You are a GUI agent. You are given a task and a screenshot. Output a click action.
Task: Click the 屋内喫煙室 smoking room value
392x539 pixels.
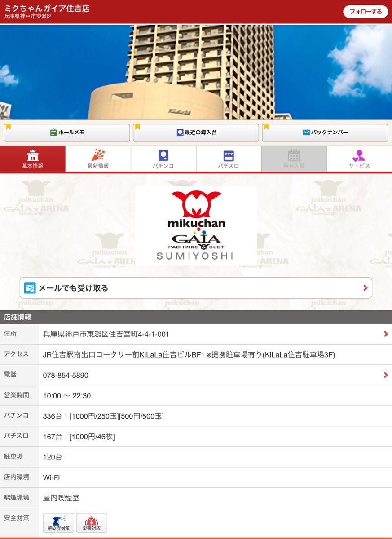coord(61,498)
